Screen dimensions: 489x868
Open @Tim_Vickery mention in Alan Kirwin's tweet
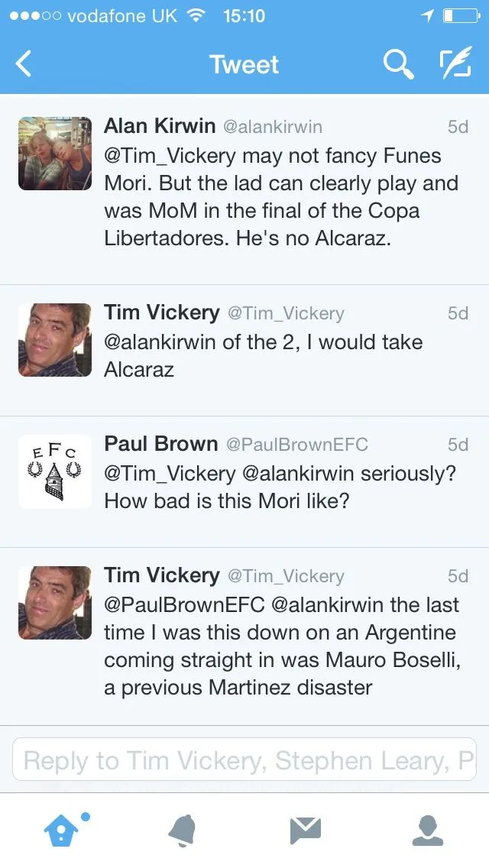coord(170,156)
